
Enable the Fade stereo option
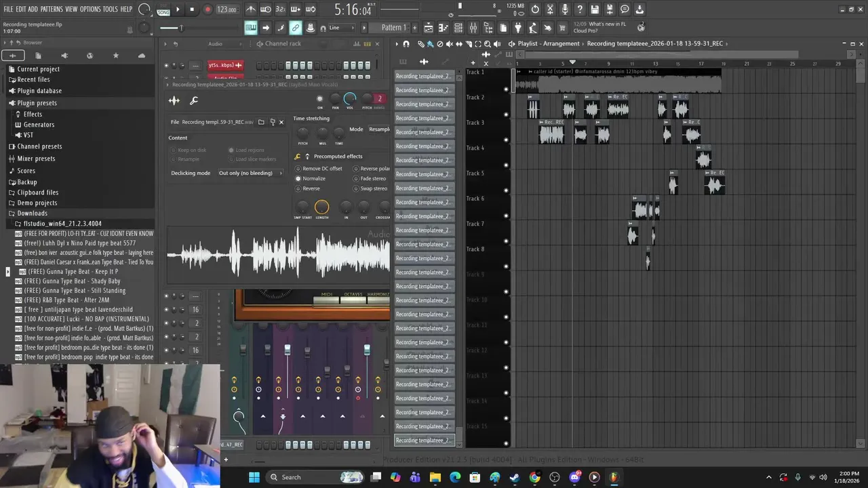pos(370,178)
